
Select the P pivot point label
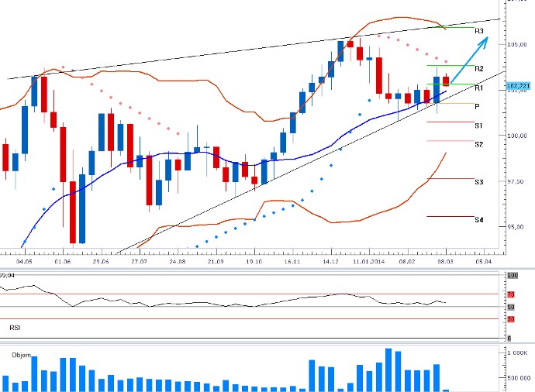(x=478, y=107)
